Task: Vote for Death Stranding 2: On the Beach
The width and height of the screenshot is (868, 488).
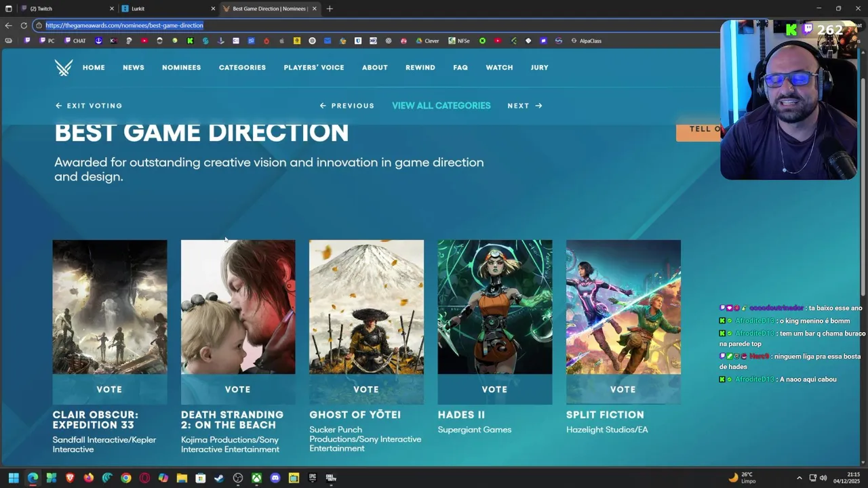Action: 238,390
